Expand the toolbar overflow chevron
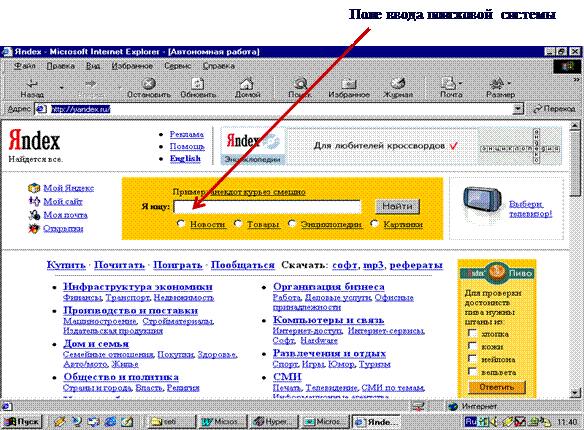This screenshot has height=430, width=584. [x=576, y=80]
